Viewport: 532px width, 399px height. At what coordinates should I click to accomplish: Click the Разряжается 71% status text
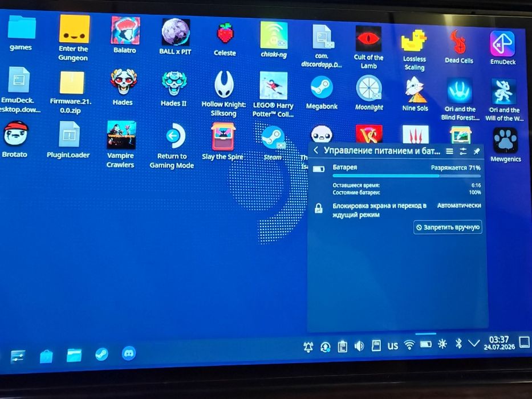pos(456,168)
